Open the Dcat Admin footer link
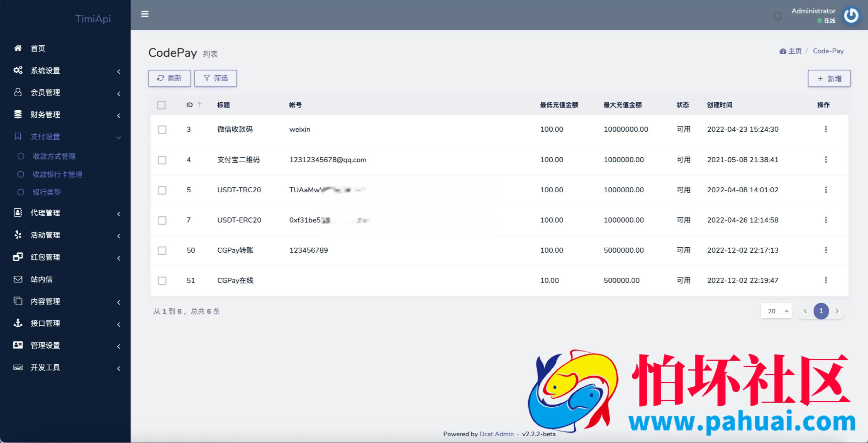Screen dimensions: 868x443 [496, 434]
